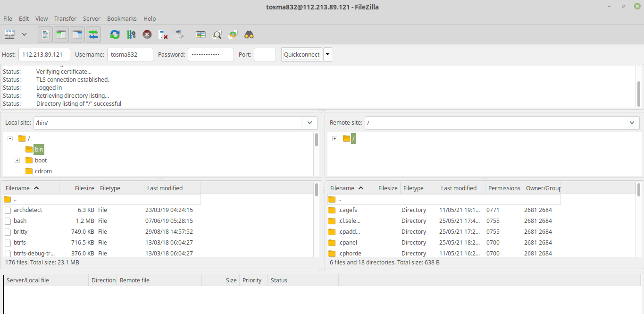Open the Transfer menu
Screen dimensions: 644x314
pyautogui.click(x=65, y=18)
